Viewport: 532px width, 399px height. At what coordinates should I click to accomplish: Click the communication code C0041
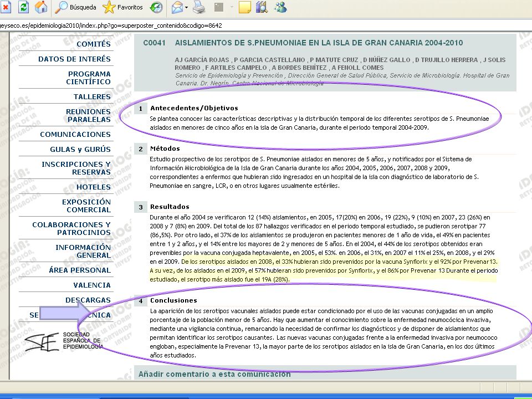coord(155,43)
